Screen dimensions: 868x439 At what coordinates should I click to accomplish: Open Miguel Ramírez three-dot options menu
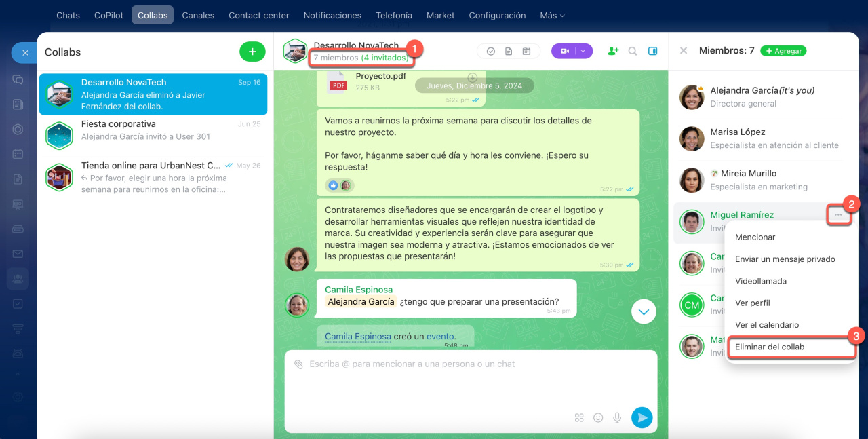click(839, 215)
